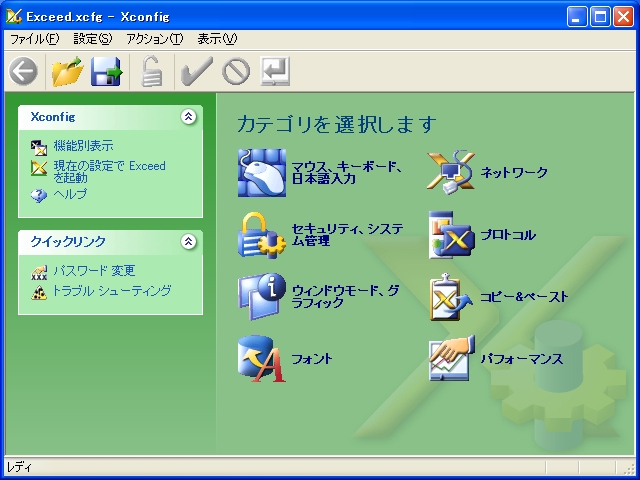Open a configuration file with folder icon

(67, 71)
